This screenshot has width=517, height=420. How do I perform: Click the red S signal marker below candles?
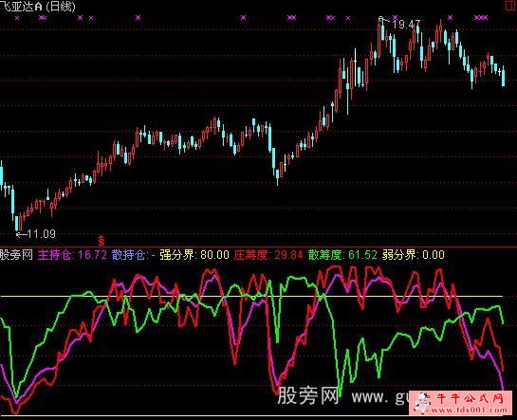tap(102, 241)
